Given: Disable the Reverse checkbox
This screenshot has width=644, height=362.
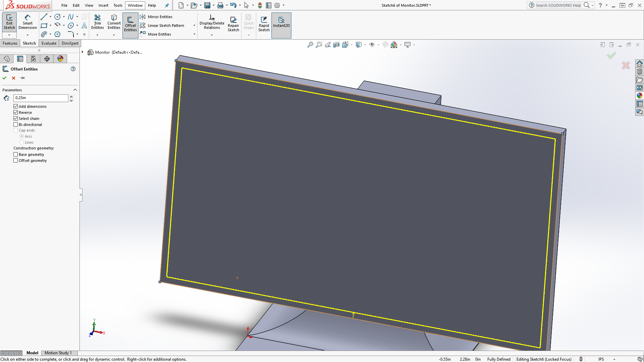Looking at the screenshot, I should point(16,112).
